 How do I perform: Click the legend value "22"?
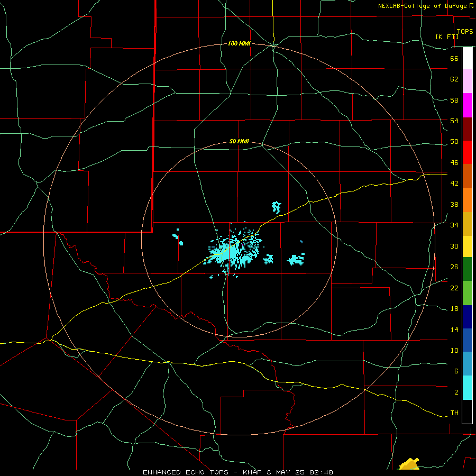[x=454, y=288]
